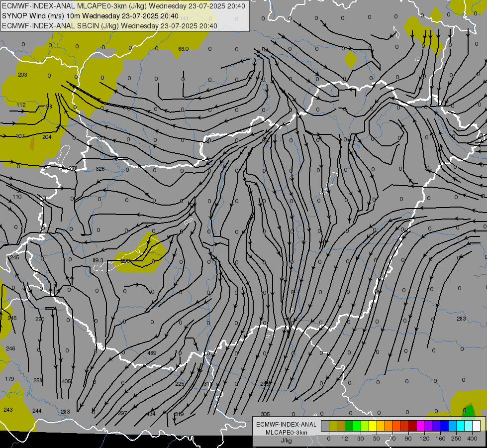Click the map value '107'
Screen dimensions: 487x448
tap(20, 136)
